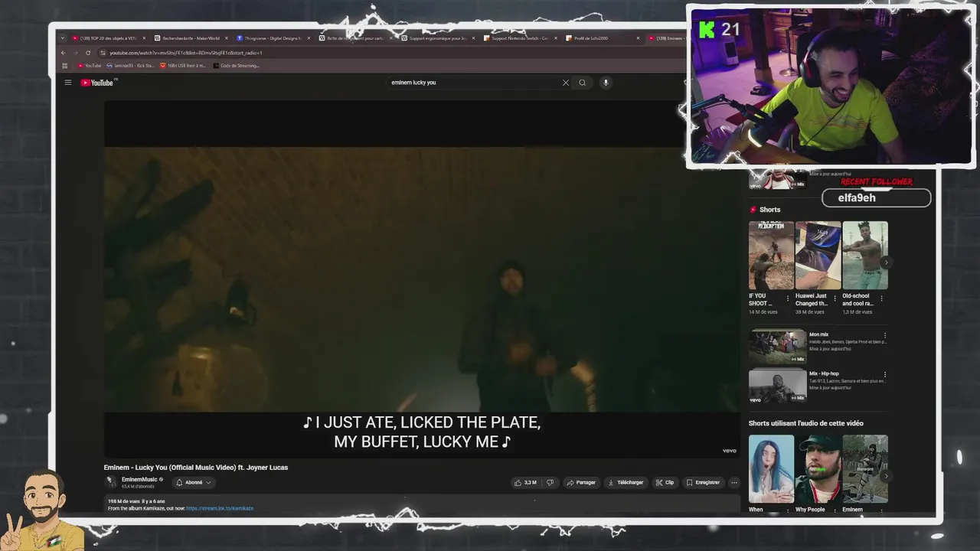This screenshot has height=551, width=980.
Task: Open the YouTube hamburger guide menu
Action: 68,83
